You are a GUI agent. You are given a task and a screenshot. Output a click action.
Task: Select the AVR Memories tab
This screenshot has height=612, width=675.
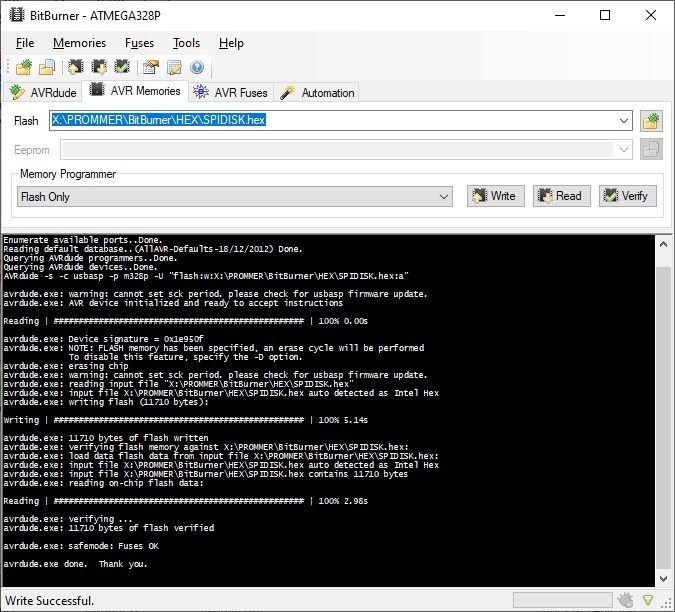(135, 91)
